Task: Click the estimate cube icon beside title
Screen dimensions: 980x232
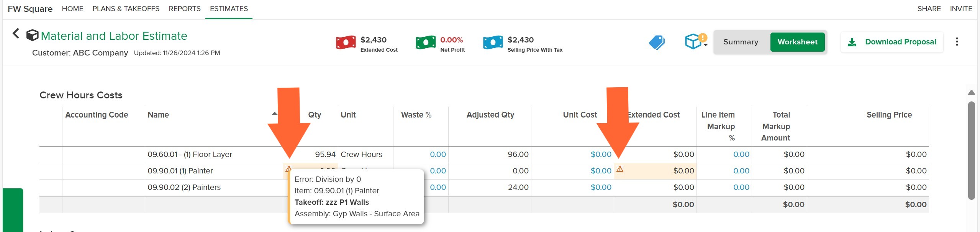Action: point(32,36)
